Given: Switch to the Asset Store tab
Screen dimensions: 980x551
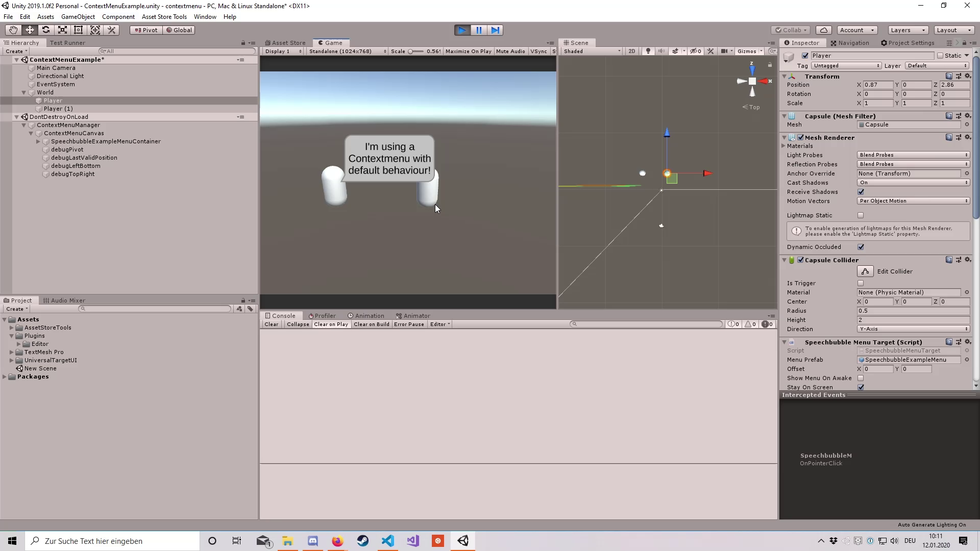Looking at the screenshot, I should (x=285, y=43).
